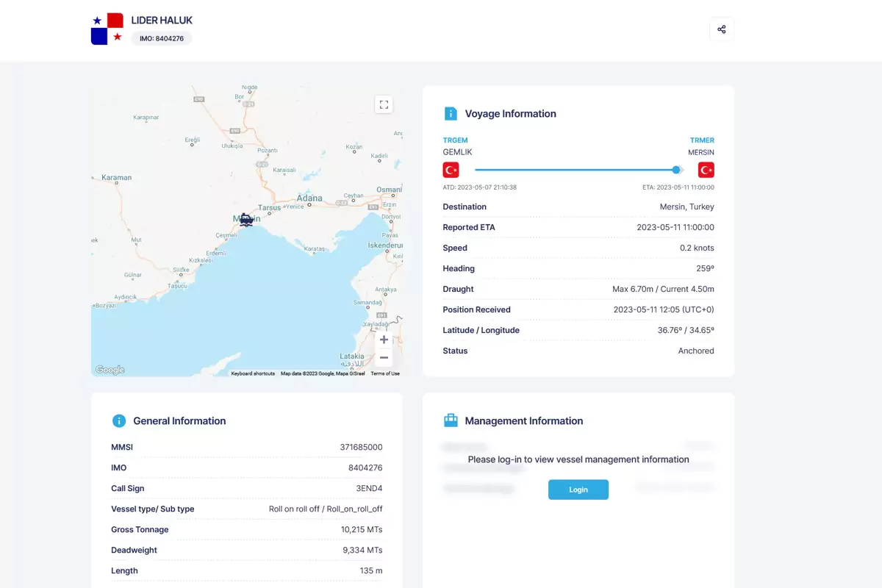Viewport: 882px width, 588px height.
Task: Click the General Information info icon
Action: (119, 421)
